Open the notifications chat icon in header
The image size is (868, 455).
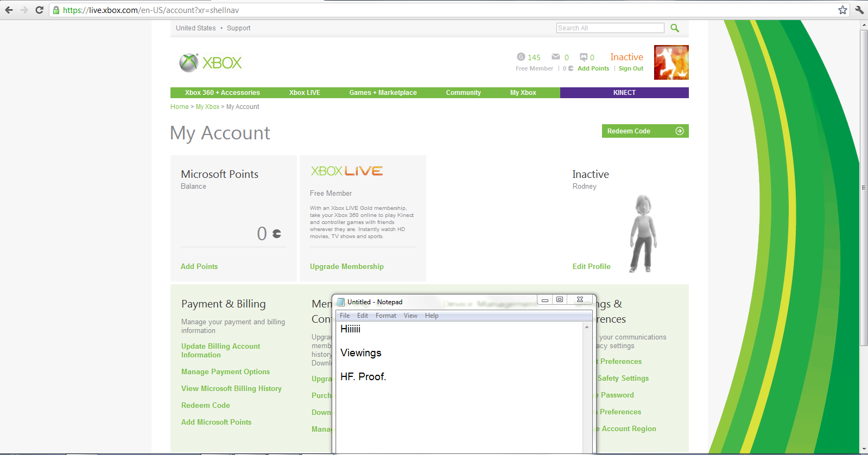584,57
